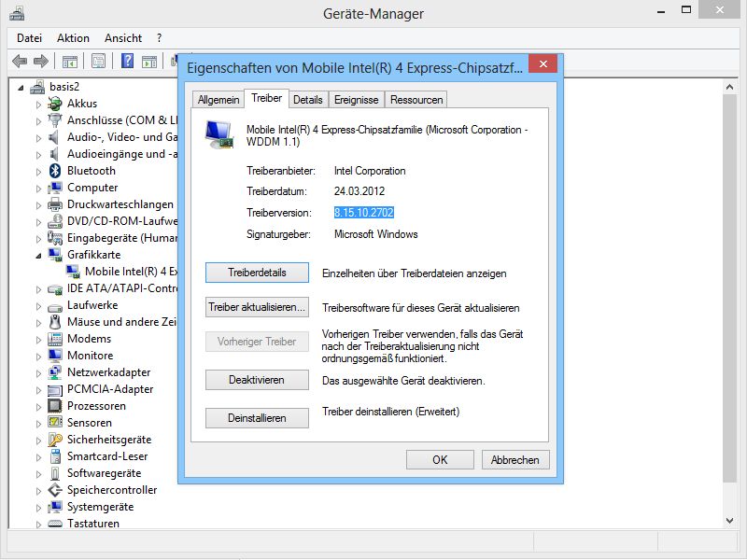Switch to the Ressourcen tab
Viewport: 747px width, 560px height.
416,100
